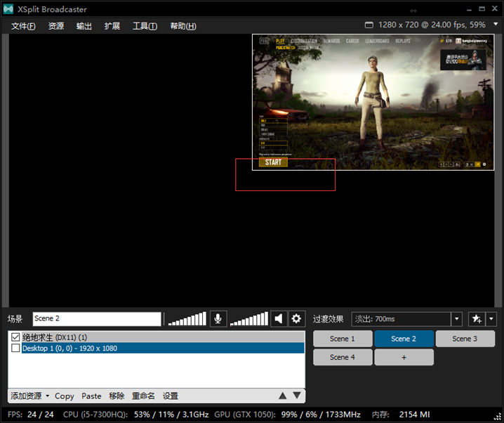The image size is (504, 423).
Task: Click the FPS 24 / 24 status entry
Action: click(31, 415)
